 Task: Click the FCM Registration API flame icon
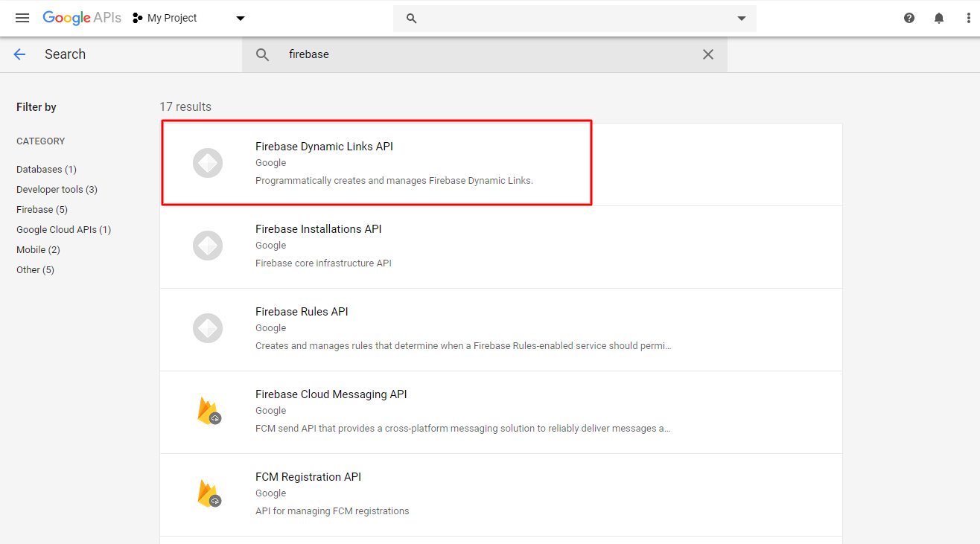209,493
